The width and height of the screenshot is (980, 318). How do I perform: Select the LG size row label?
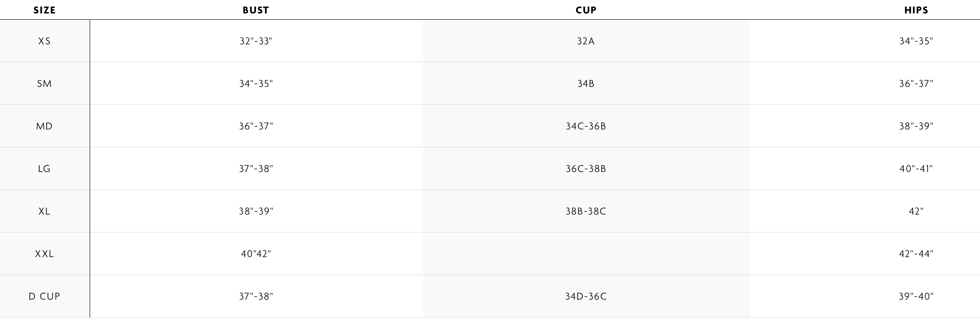pos(44,169)
